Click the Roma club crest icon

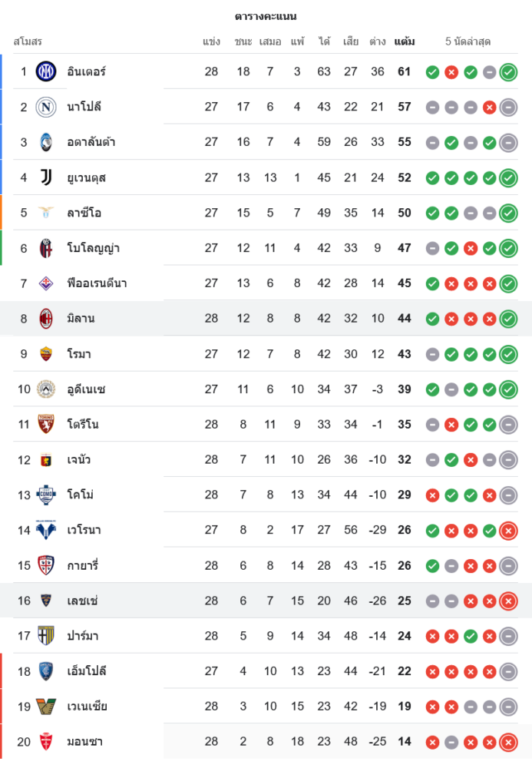[x=46, y=354]
